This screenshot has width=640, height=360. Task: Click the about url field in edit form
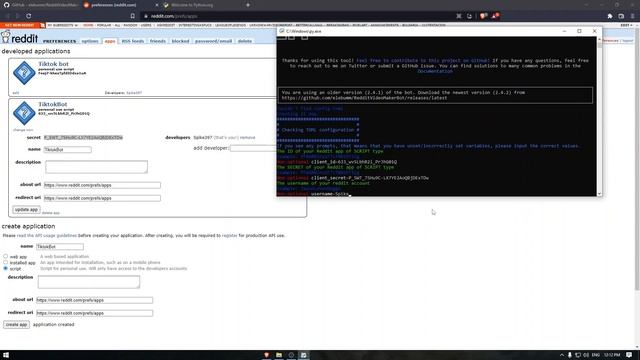point(102,185)
